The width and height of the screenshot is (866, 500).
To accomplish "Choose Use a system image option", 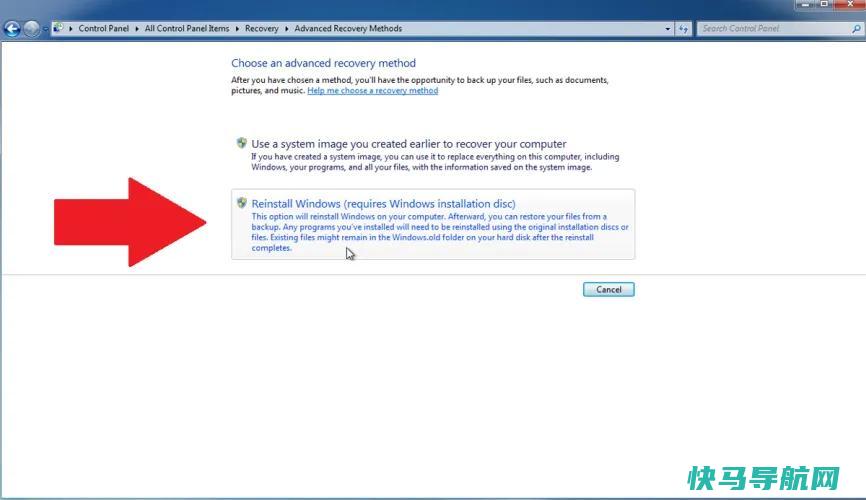I will pos(436,155).
